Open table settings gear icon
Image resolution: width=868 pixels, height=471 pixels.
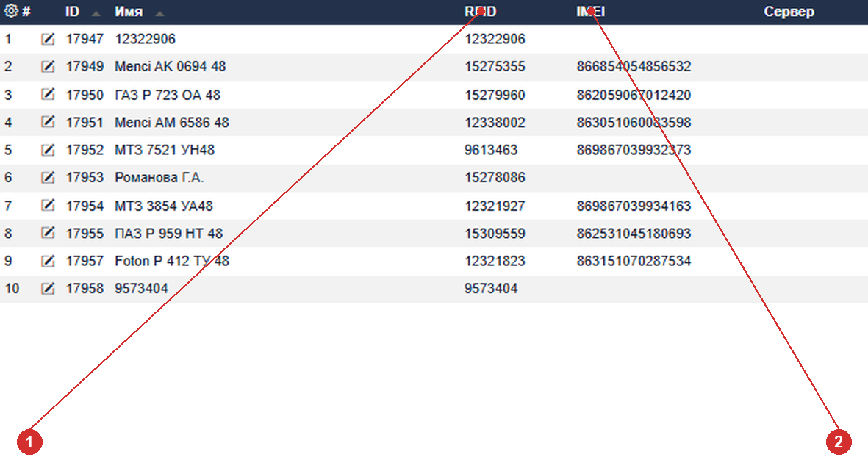[x=11, y=10]
